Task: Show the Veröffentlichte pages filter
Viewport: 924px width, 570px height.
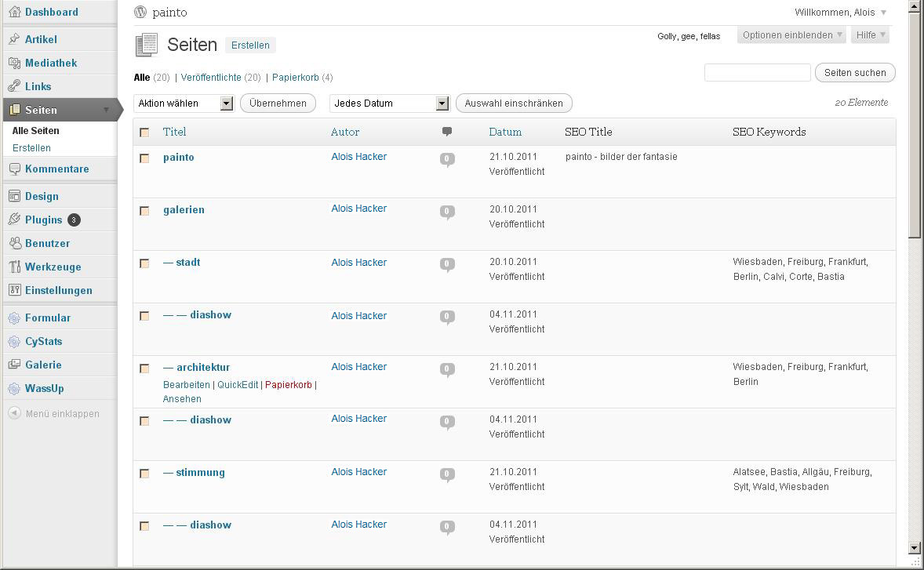Action: (x=211, y=77)
